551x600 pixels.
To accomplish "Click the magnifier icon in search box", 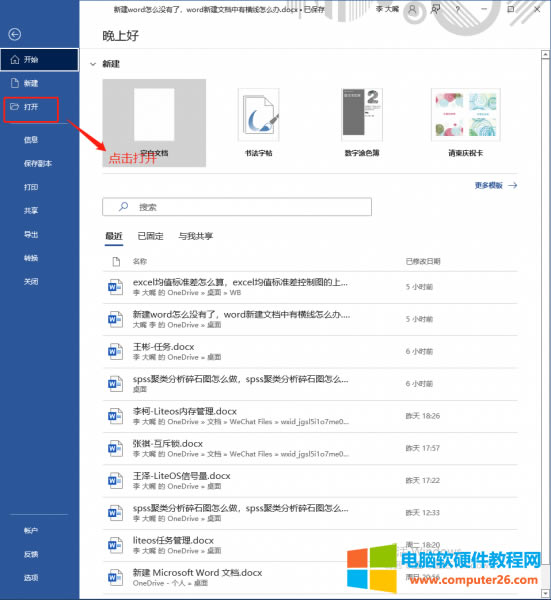I will click(x=123, y=207).
